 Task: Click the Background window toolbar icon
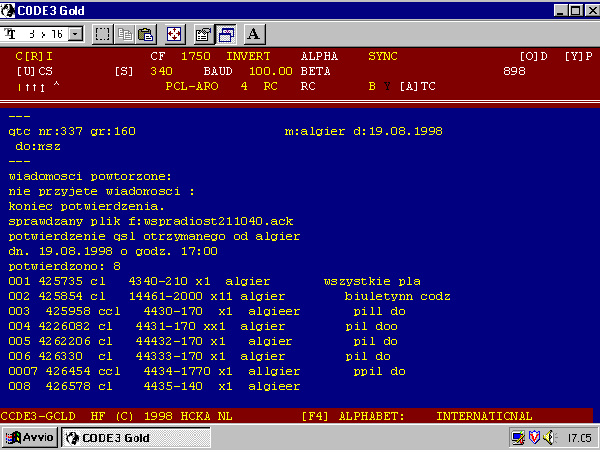(224, 33)
